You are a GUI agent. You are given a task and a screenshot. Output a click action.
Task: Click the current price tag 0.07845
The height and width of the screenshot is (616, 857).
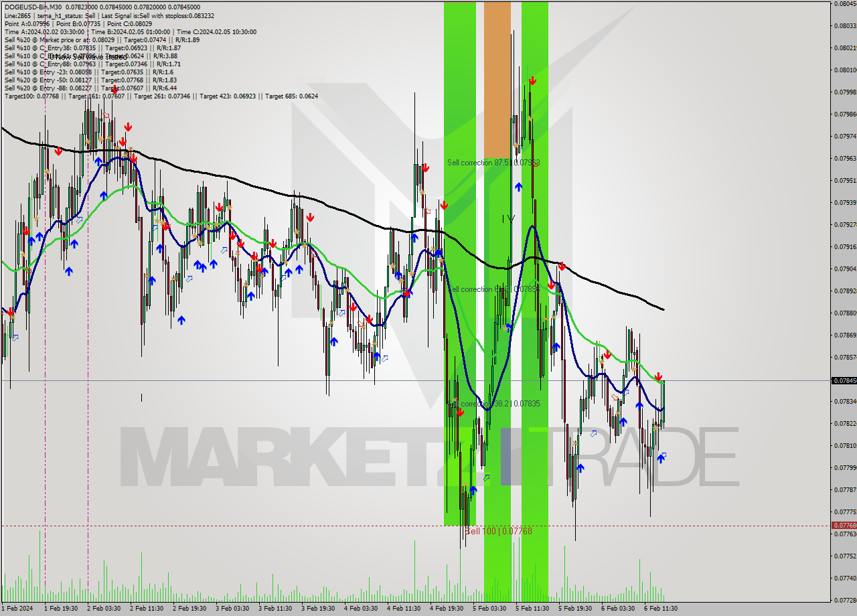pyautogui.click(x=844, y=380)
